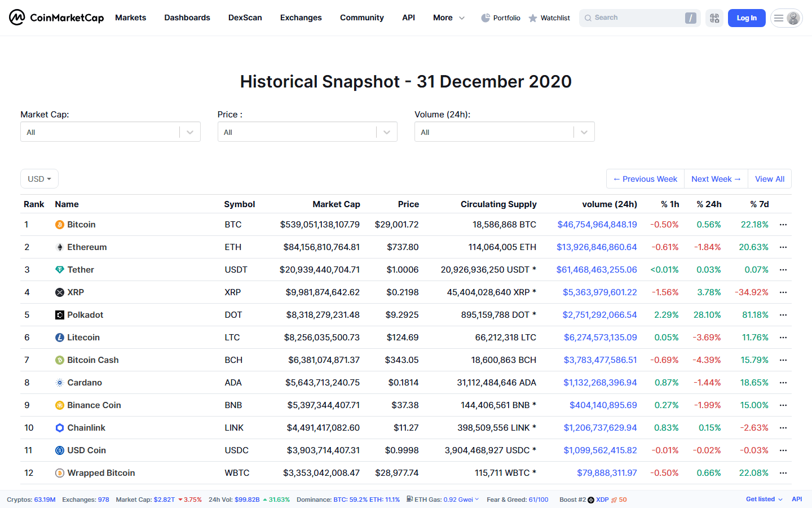Click the Wrapped Bitcoin coin icon
Image resolution: width=812 pixels, height=508 pixels.
[x=60, y=473]
